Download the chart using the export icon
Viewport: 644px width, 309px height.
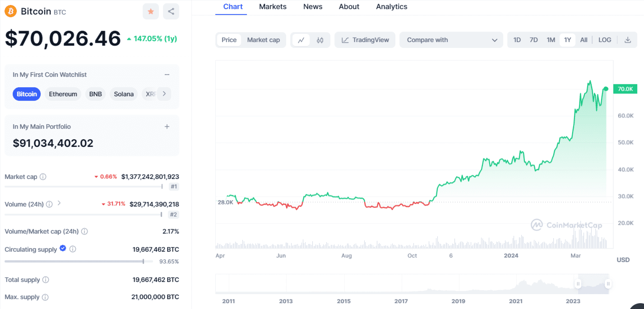(x=627, y=40)
